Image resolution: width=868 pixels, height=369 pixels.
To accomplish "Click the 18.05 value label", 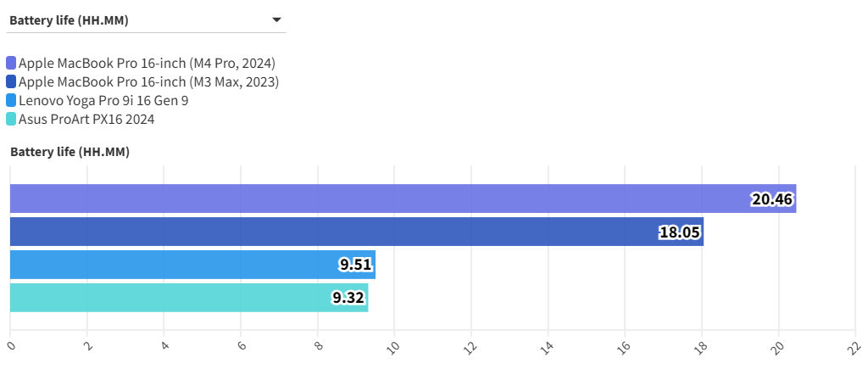I will [x=679, y=232].
